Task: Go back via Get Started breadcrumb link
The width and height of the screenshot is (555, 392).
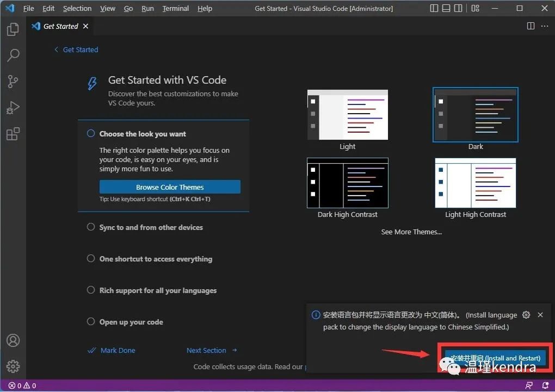Action: 77,49
